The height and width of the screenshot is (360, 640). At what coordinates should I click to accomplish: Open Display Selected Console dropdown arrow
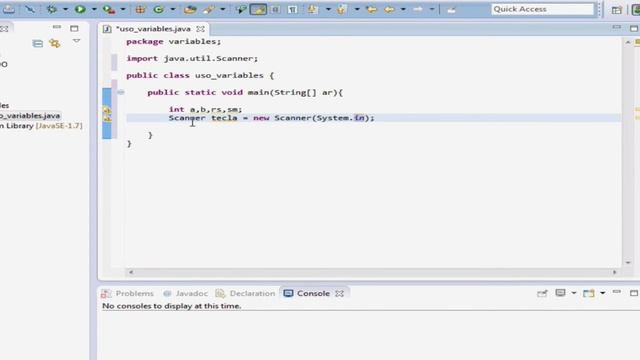573,293
